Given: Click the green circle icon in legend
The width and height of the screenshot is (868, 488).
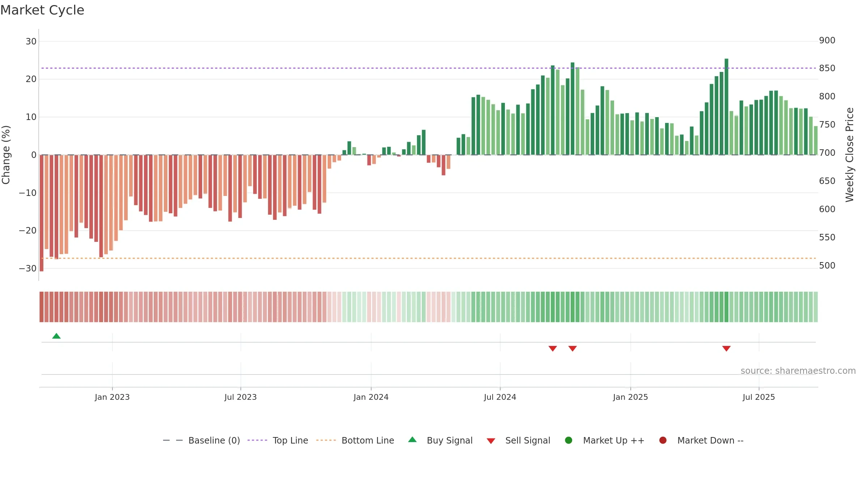Looking at the screenshot, I should click(x=569, y=440).
